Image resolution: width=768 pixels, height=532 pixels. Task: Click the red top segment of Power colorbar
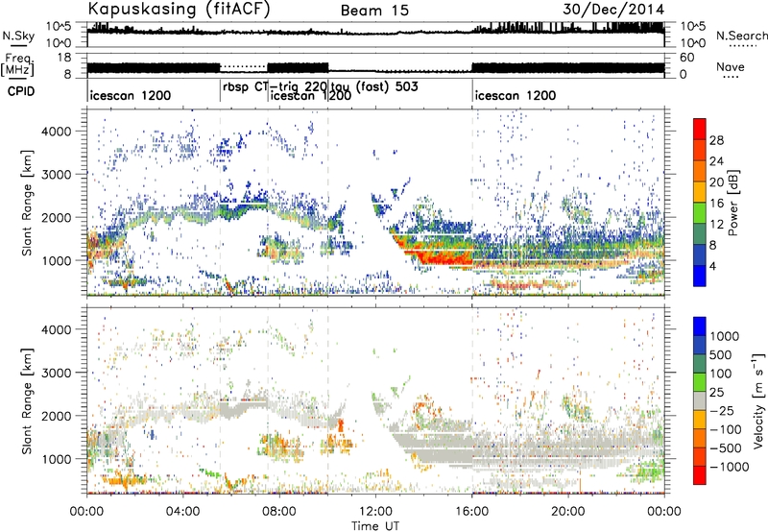[700, 129]
